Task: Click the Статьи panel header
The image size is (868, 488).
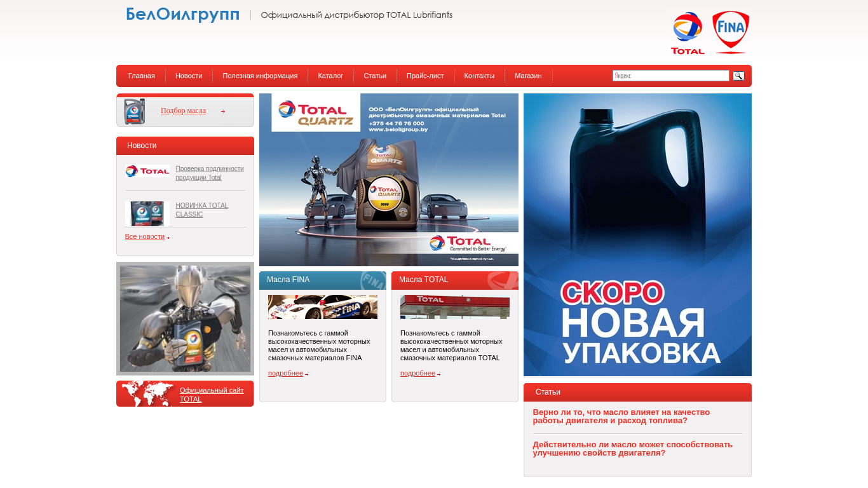Action: tap(637, 392)
